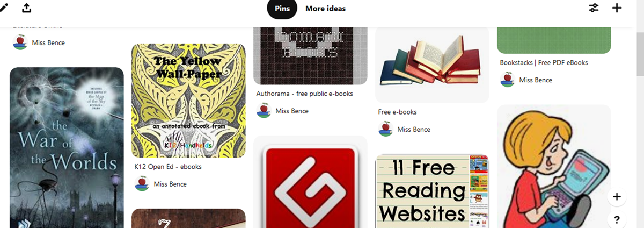Open Bookstacks | Free PDF eBooks title
Viewport: 644px width, 228px height.
coord(544,63)
